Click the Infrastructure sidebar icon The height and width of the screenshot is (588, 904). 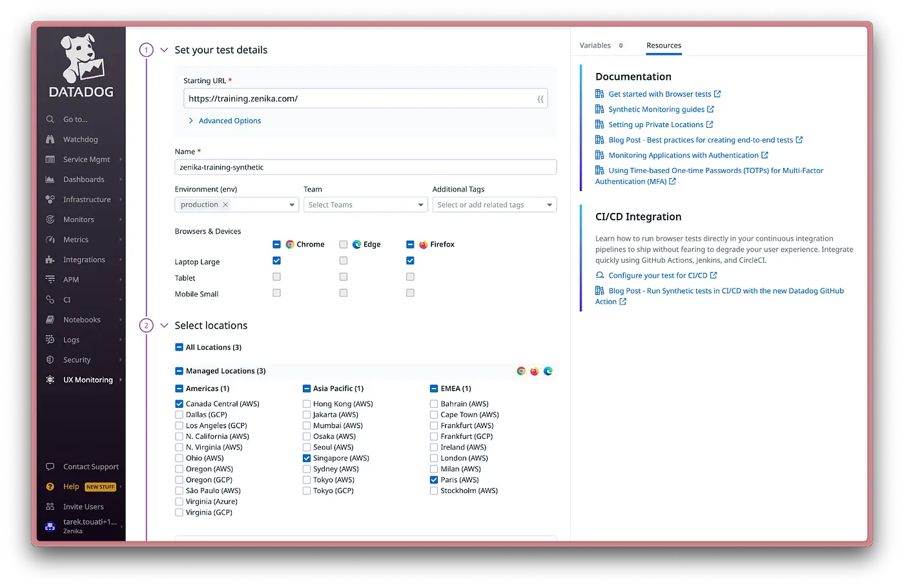[50, 199]
